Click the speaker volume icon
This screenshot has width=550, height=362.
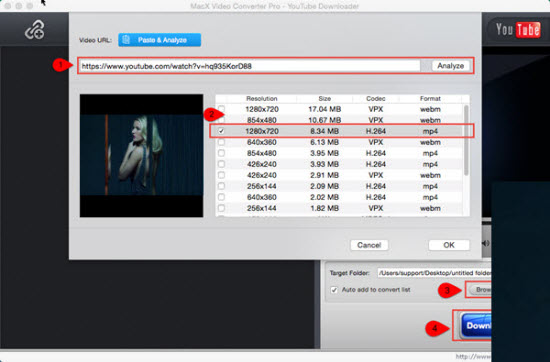click(486, 243)
